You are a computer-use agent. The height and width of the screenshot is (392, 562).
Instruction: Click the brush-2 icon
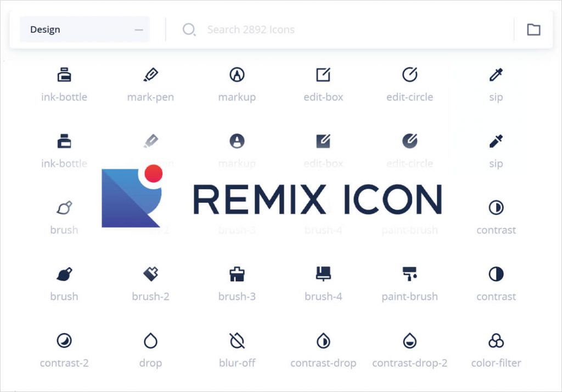pyautogui.click(x=150, y=274)
